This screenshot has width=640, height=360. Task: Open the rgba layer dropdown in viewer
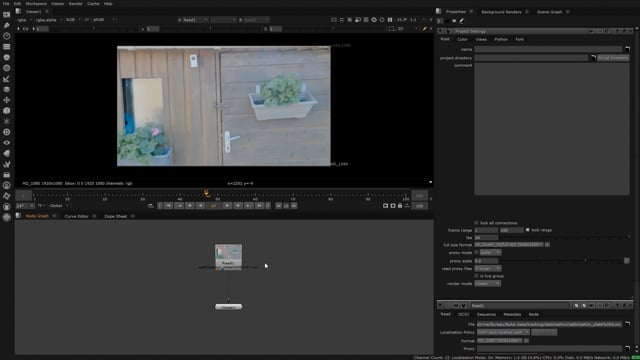click(24, 20)
